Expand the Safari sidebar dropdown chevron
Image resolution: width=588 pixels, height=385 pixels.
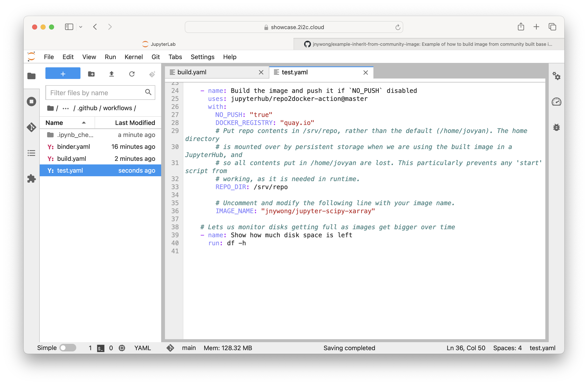coord(80,27)
